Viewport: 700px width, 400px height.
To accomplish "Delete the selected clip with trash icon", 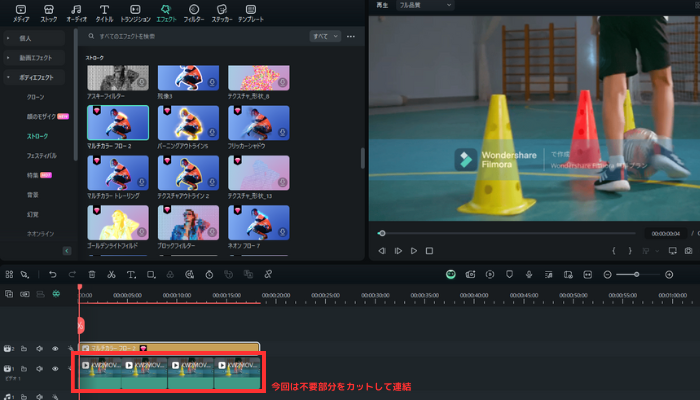I will coord(92,275).
